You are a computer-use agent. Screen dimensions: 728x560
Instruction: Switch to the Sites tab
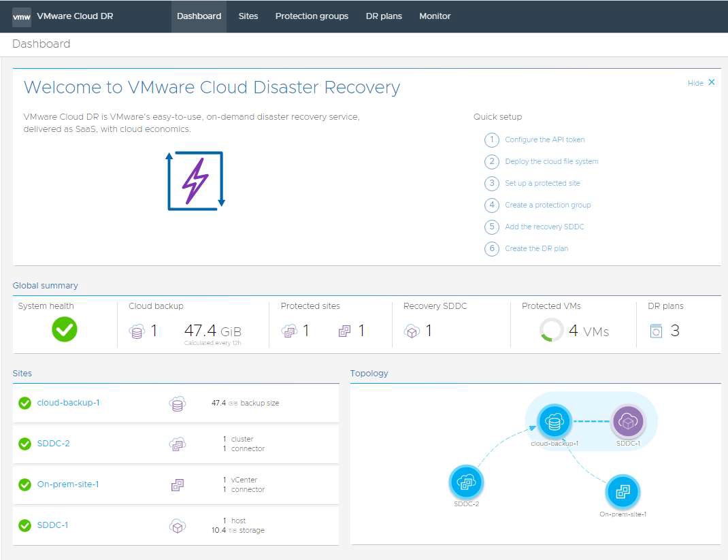point(248,16)
